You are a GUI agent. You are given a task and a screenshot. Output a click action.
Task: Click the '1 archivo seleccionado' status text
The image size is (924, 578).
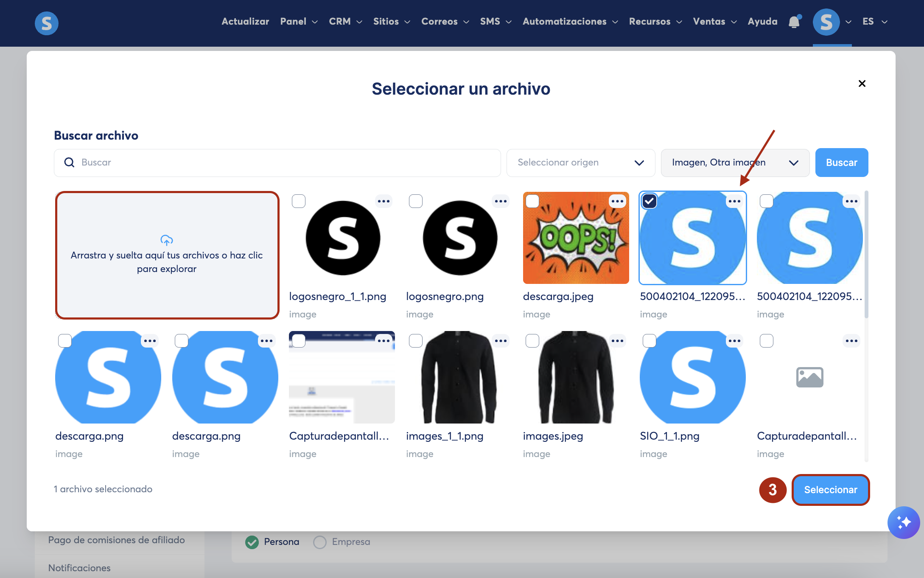(103, 489)
